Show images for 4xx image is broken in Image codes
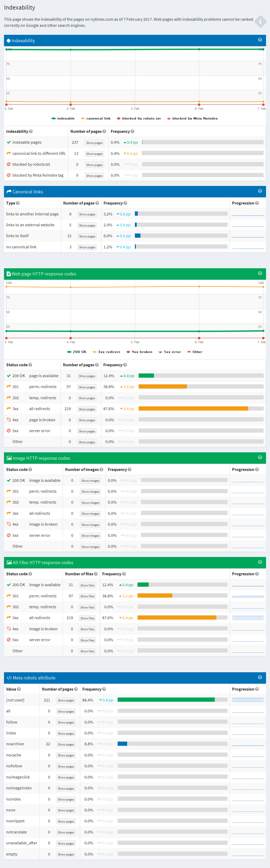Viewport: 270px width, 868px height. [x=90, y=525]
